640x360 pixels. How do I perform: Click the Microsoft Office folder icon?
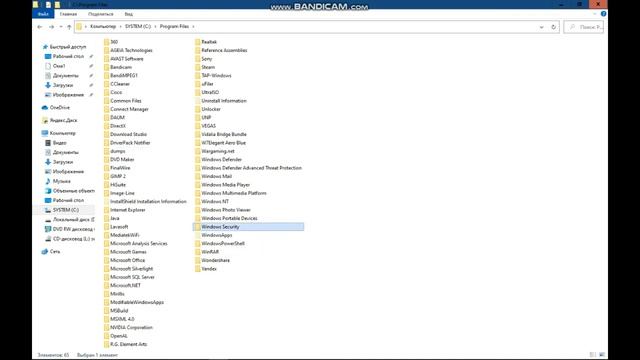pos(107,260)
